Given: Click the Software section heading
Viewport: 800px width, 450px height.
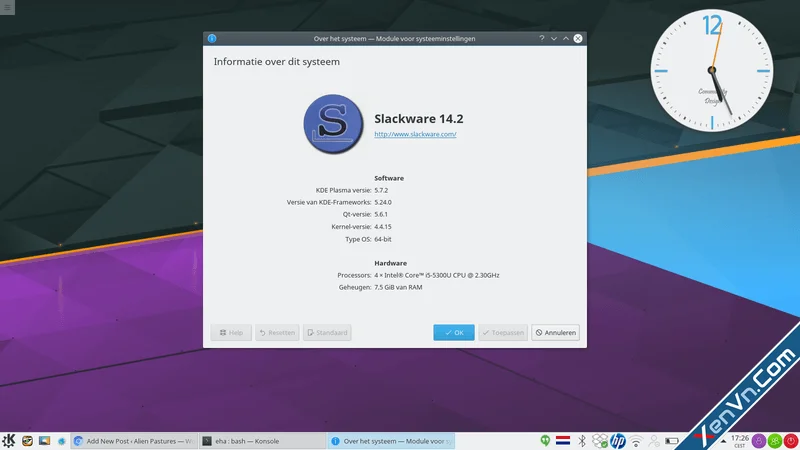Looking at the screenshot, I should point(389,178).
